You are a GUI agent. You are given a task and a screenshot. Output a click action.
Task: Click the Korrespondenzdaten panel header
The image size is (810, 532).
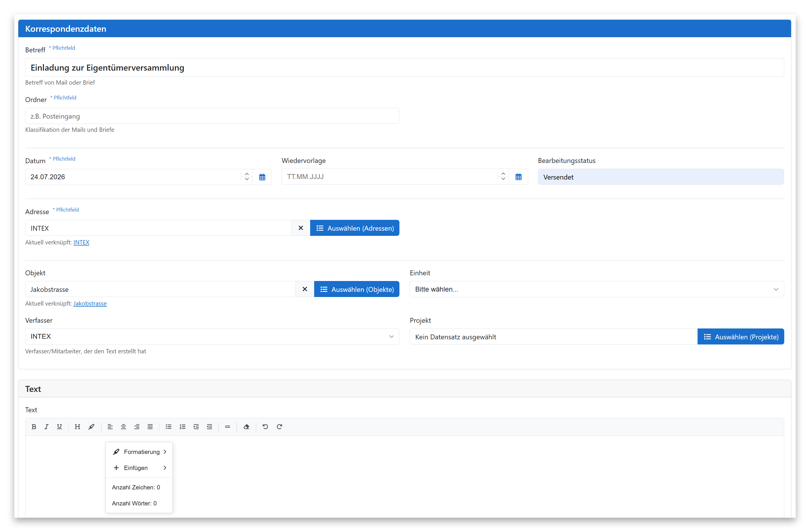point(404,29)
